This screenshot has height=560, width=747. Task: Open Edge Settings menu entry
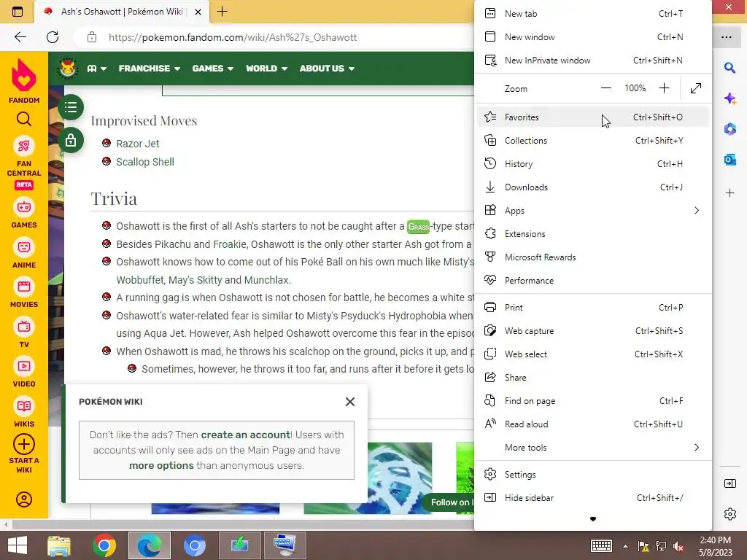click(x=592, y=475)
